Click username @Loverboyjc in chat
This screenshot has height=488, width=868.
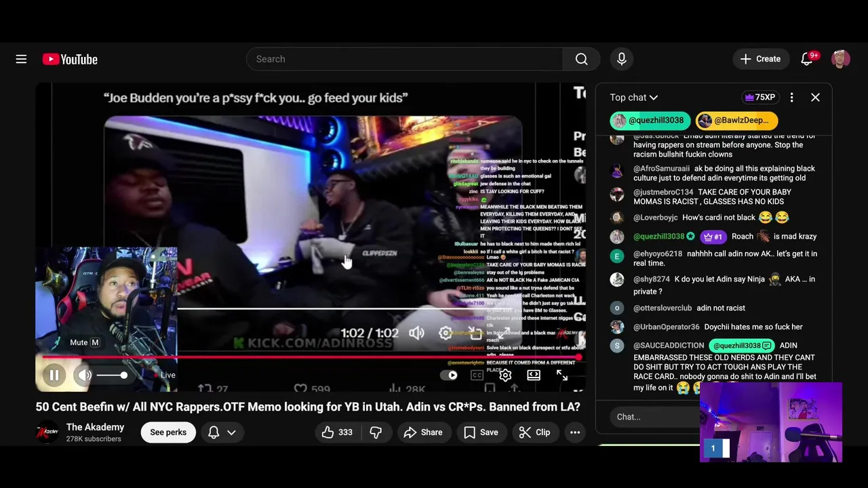tap(656, 218)
